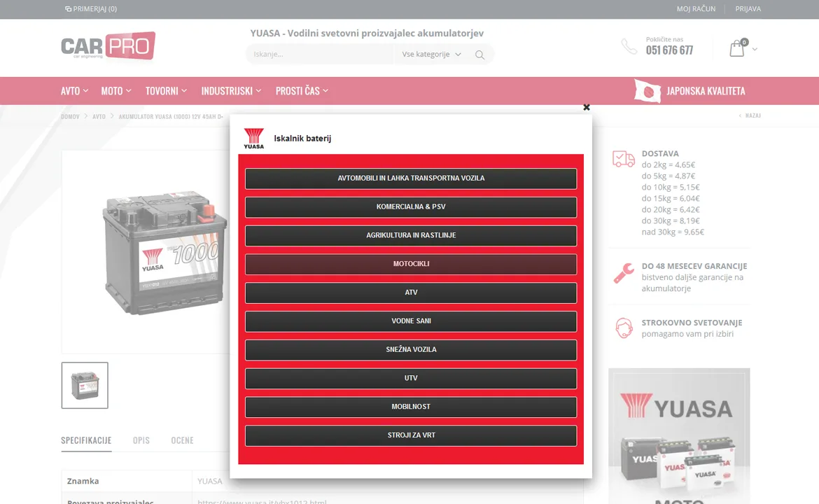Pick VODNE SANI category

[x=411, y=321]
